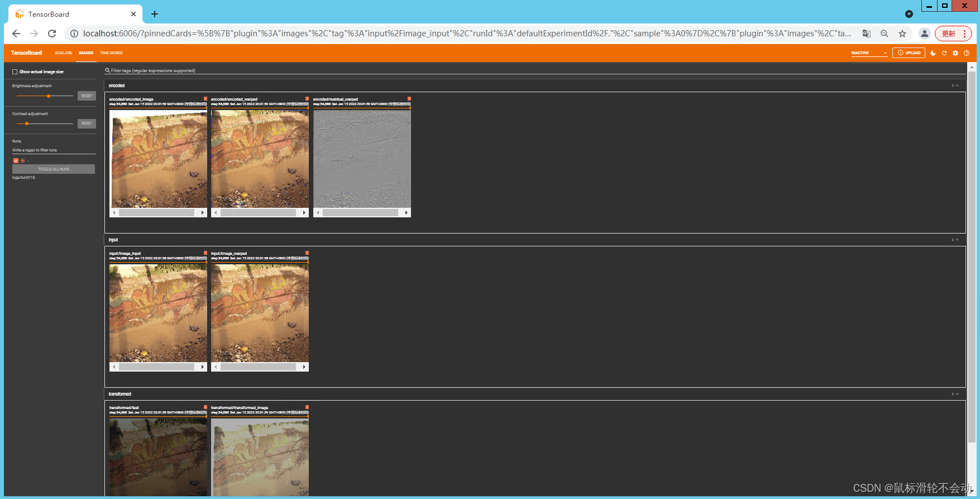Image resolution: width=980 pixels, height=499 pixels.
Task: Reload TensorBoard data with refresh icon
Action: (944, 53)
